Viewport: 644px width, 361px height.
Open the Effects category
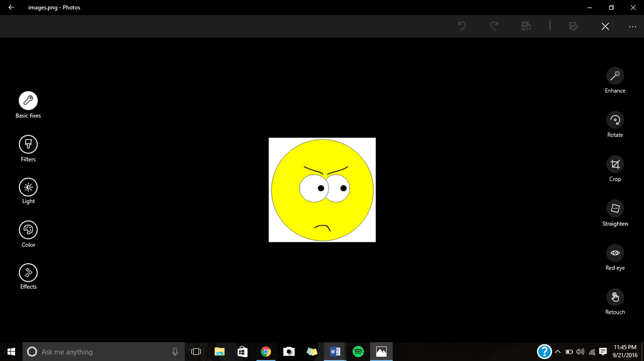tap(28, 272)
